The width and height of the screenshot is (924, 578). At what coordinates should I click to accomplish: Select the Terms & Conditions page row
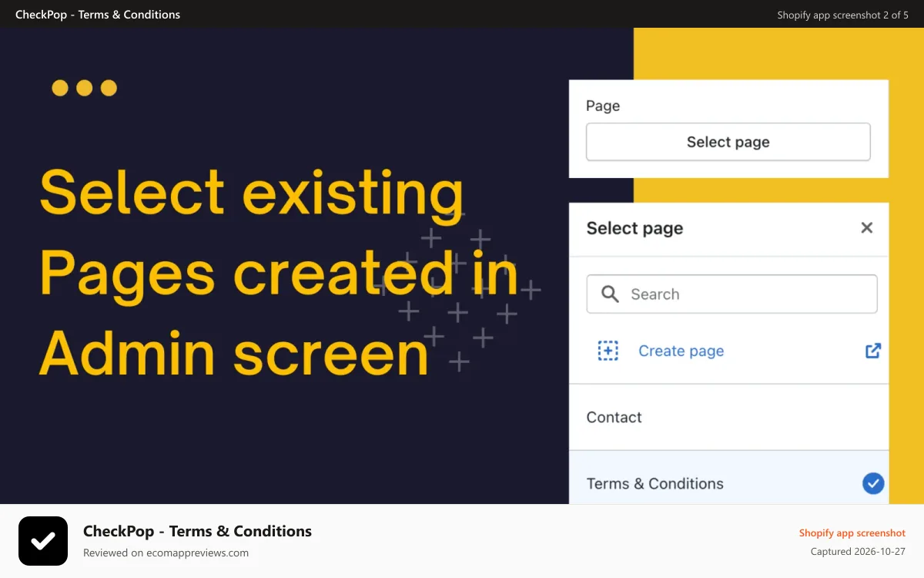[728, 478]
